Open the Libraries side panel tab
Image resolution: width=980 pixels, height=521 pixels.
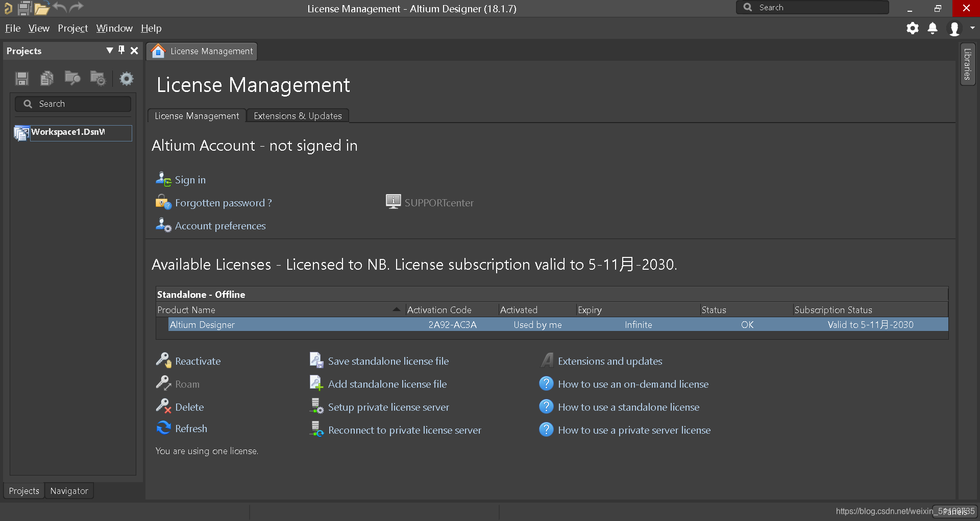tap(967, 64)
